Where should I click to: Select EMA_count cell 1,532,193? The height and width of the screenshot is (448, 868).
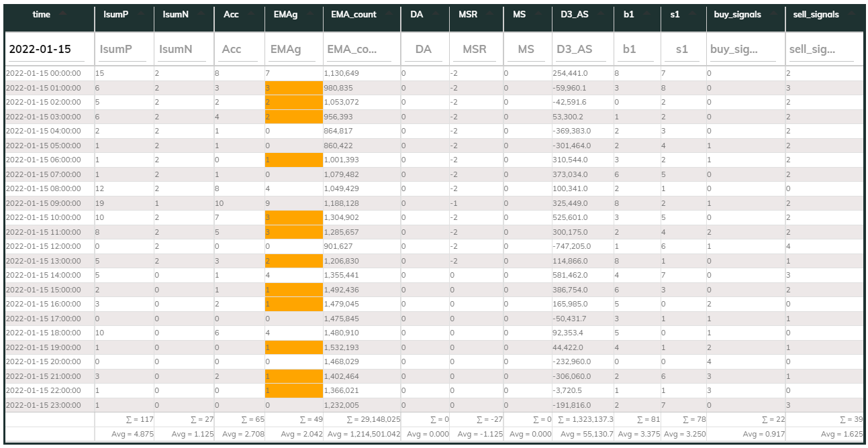[x=362, y=347]
